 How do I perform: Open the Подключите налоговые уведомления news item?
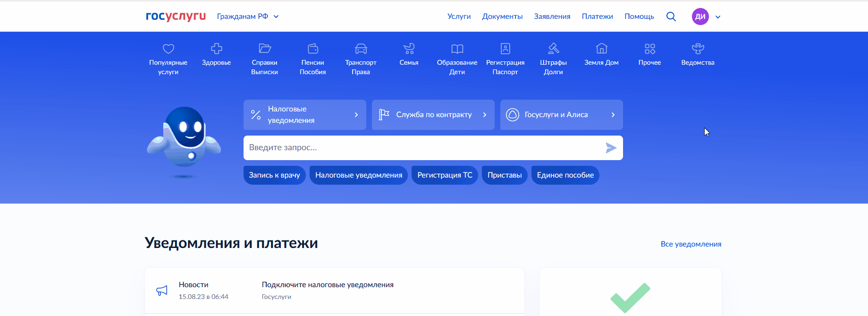tap(328, 285)
